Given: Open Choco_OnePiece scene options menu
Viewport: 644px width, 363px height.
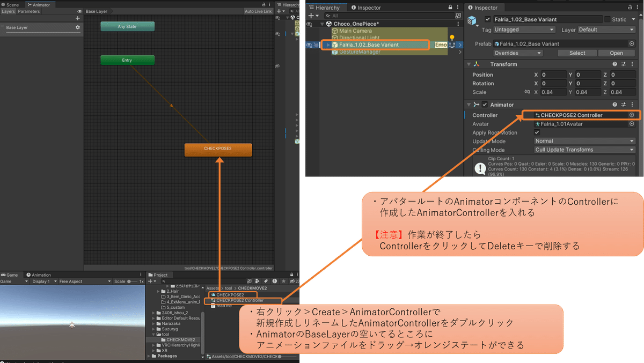Looking at the screenshot, I should [x=459, y=24].
